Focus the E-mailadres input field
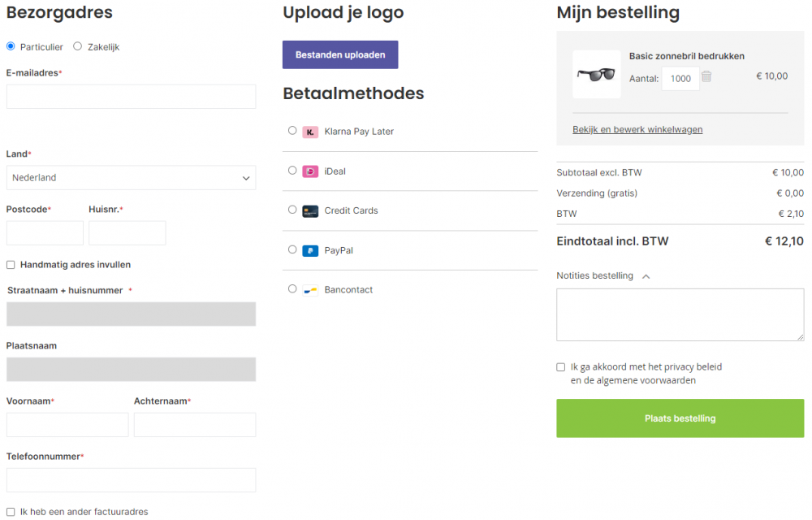 click(x=131, y=97)
